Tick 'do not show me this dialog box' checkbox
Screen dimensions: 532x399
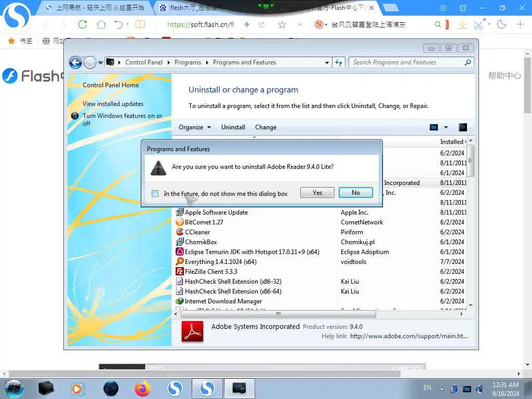155,194
